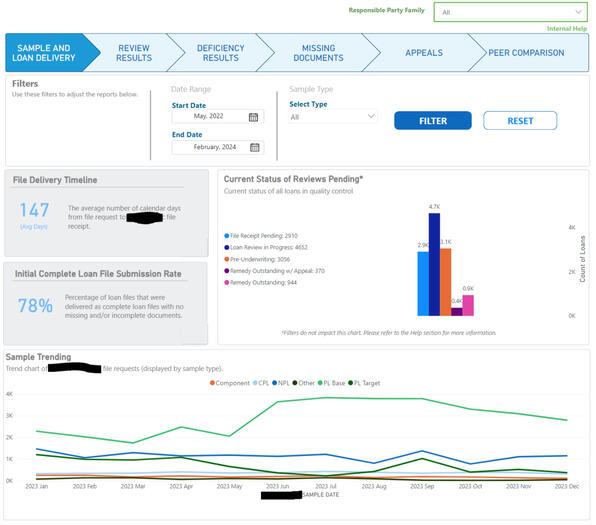This screenshot has height=525, width=596.
Task: Open the Deficiency Results tab
Action: tap(220, 53)
